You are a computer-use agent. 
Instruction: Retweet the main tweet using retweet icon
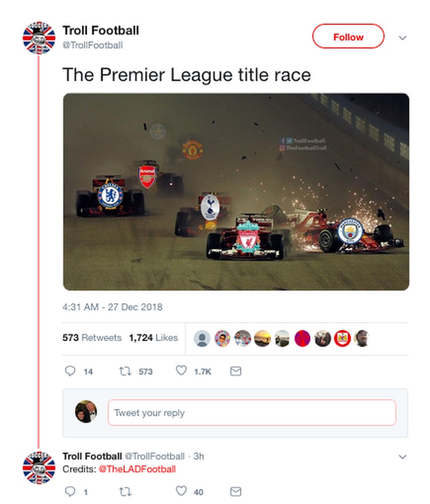click(x=125, y=372)
